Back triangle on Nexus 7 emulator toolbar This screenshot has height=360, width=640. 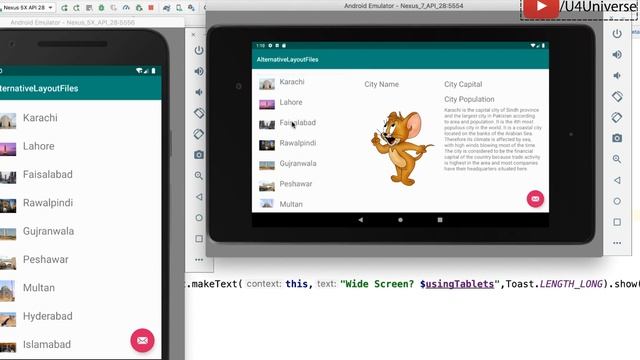click(617, 180)
